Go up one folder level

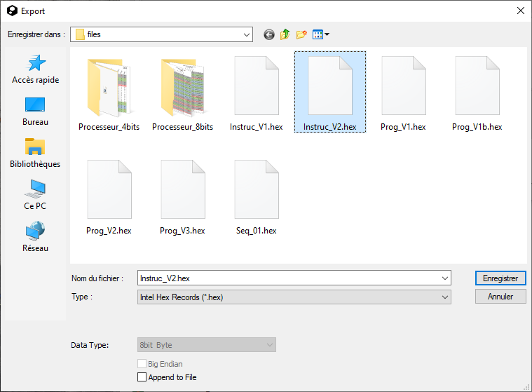point(285,34)
